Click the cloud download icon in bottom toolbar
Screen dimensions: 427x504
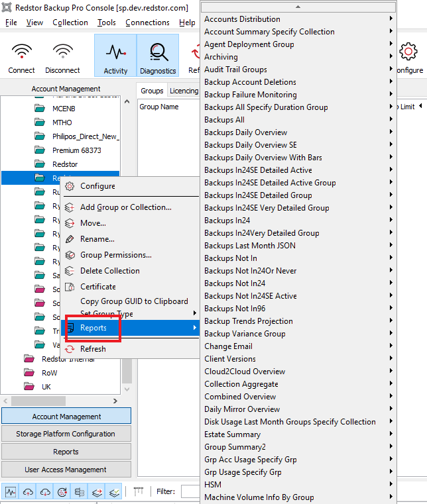pos(45,492)
